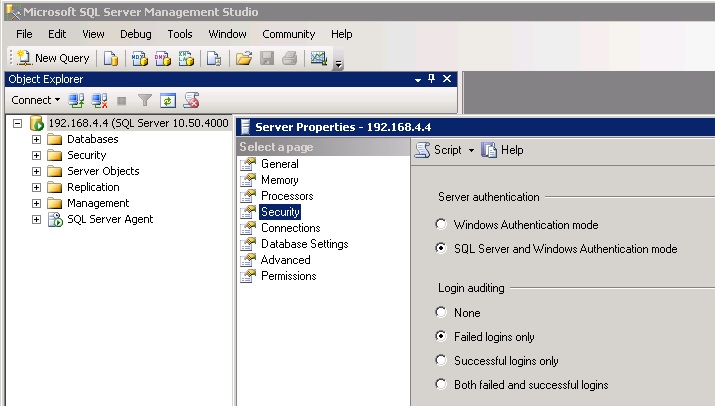The image size is (715, 406).
Task: Click the New File document icon
Action: (110, 58)
